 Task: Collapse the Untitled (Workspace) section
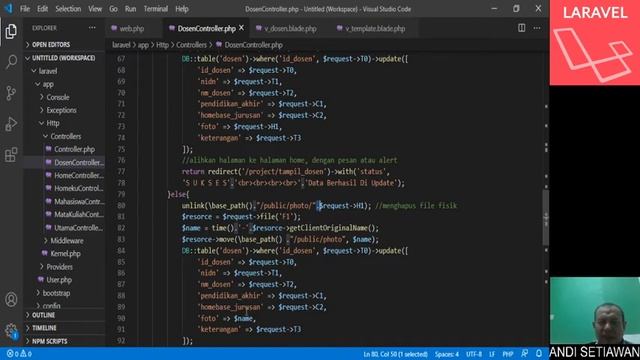63,58
